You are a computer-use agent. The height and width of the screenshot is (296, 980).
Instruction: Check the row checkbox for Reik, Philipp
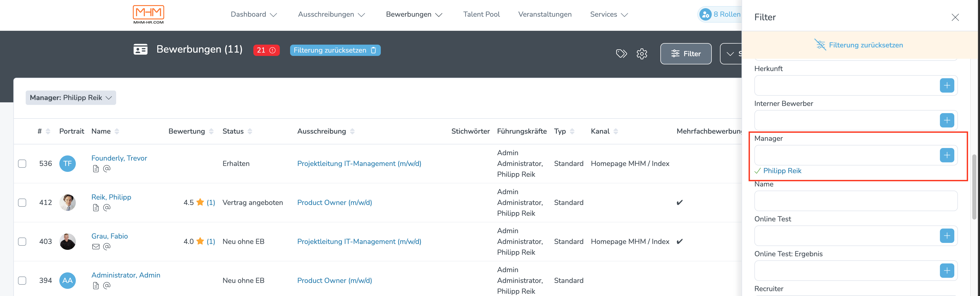tap(22, 203)
